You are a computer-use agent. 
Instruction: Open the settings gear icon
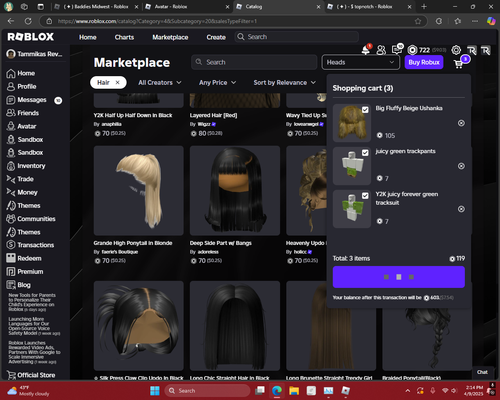tap(456, 50)
